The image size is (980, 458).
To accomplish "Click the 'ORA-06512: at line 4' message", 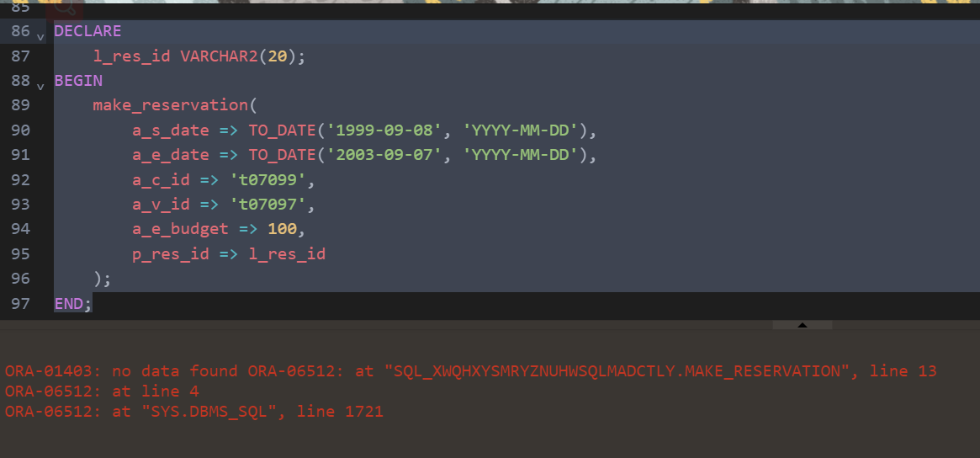I will pos(102,391).
